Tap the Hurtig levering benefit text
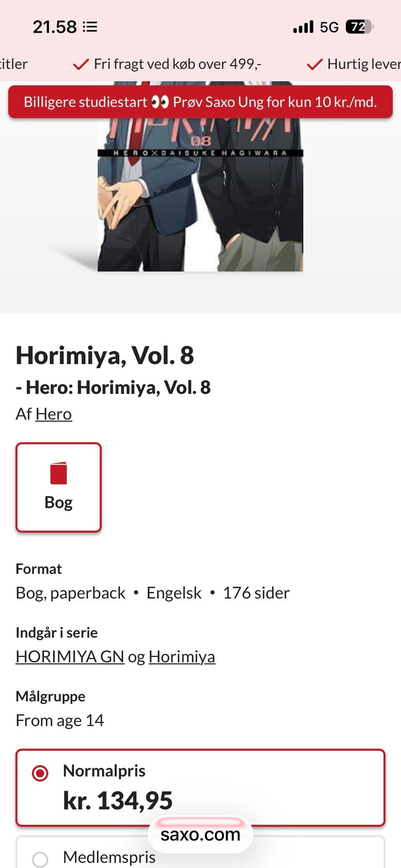Image resolution: width=401 pixels, height=868 pixels. 364,64
